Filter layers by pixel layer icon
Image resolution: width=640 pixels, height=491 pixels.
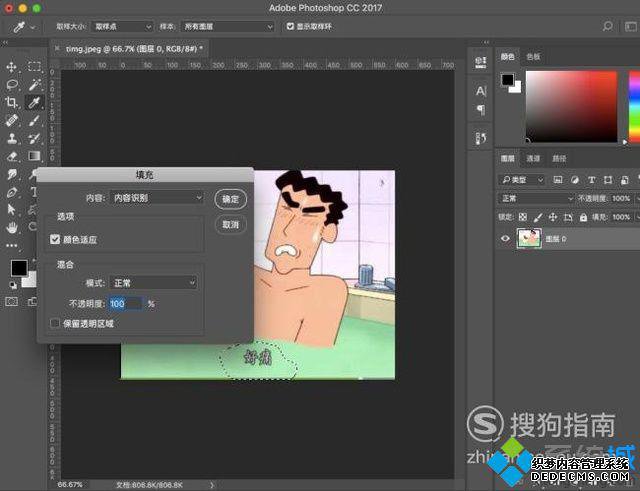point(558,180)
